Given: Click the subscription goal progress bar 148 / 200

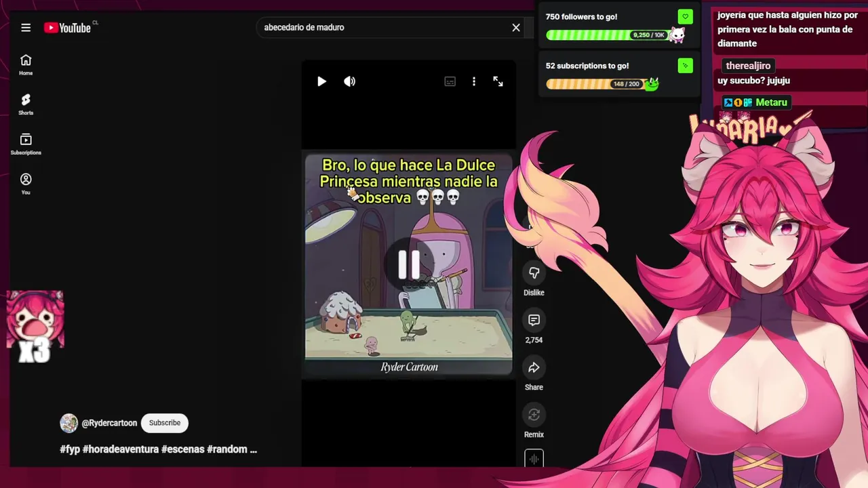Looking at the screenshot, I should pos(597,84).
